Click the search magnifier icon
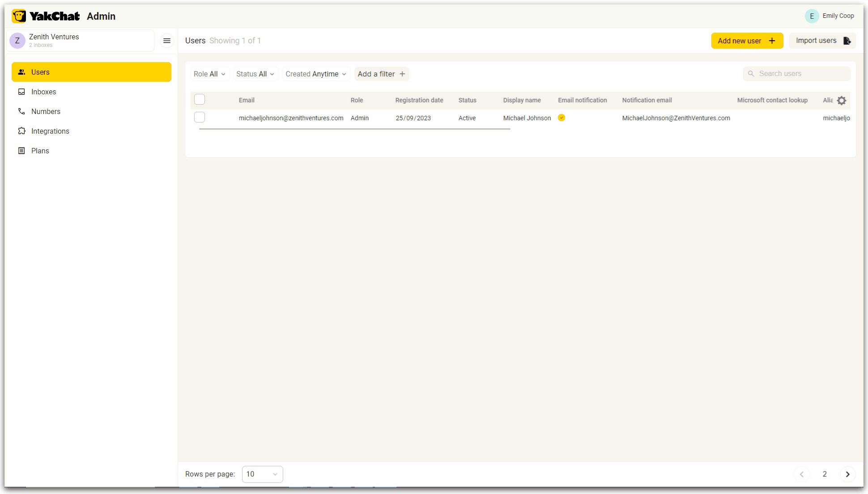 coord(751,74)
